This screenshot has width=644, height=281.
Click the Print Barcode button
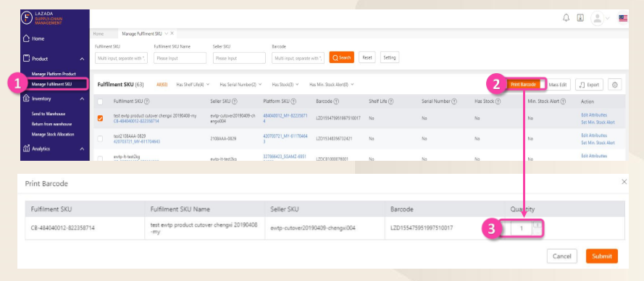click(x=523, y=85)
